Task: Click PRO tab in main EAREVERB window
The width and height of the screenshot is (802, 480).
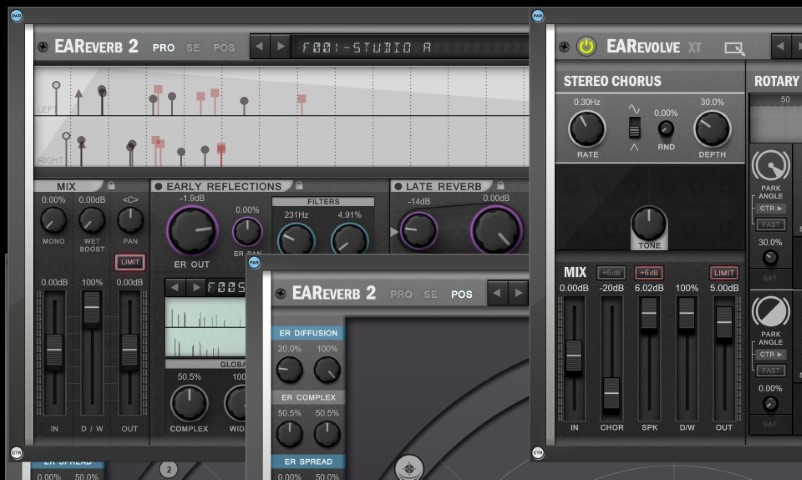Action: click(164, 48)
